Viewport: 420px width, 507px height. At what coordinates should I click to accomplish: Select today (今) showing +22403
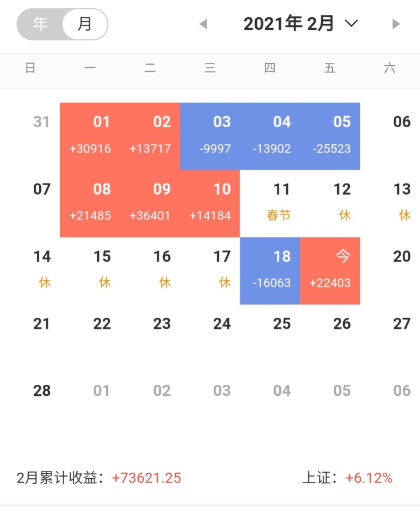(330, 270)
